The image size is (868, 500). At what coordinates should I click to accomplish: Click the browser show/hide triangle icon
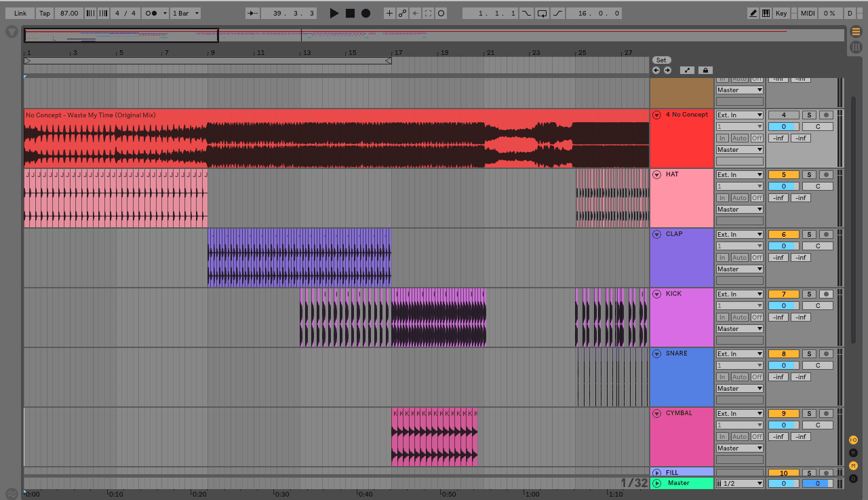12,31
